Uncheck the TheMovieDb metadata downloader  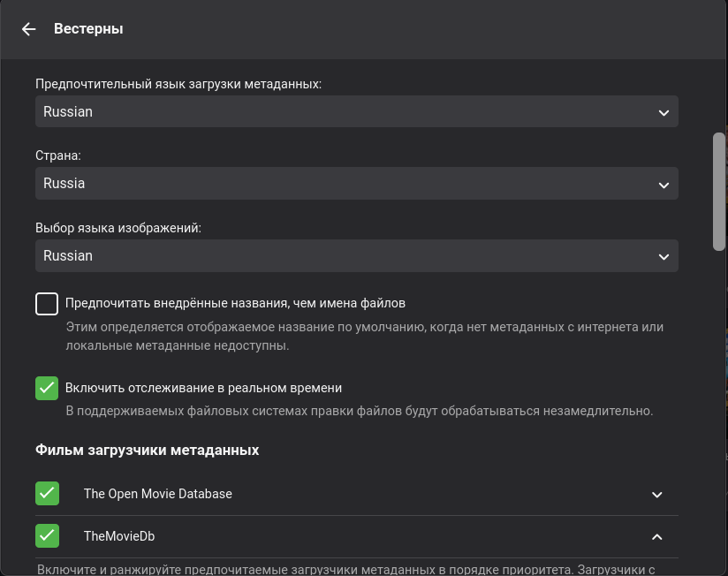[47, 535]
